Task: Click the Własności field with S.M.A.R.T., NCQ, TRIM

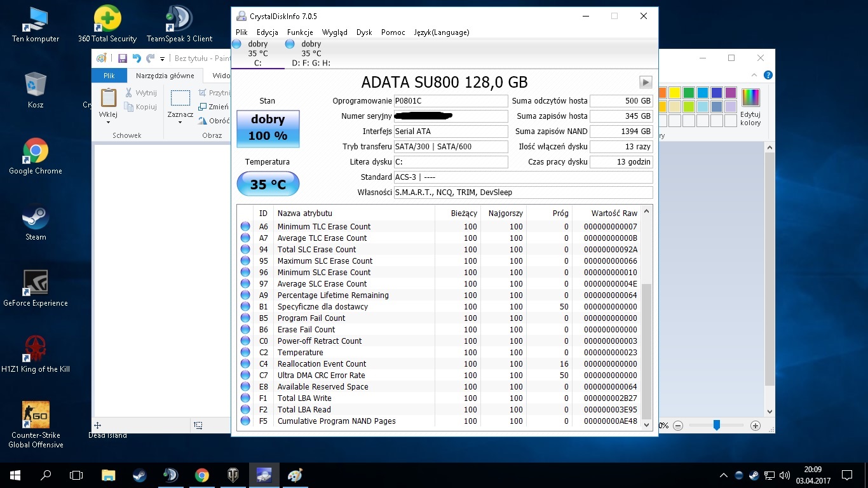Action: click(x=523, y=193)
